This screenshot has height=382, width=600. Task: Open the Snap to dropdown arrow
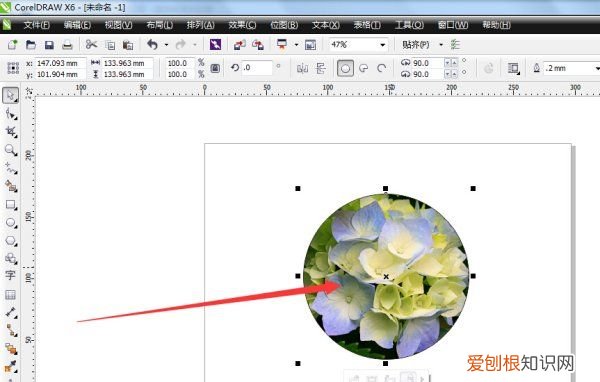441,45
